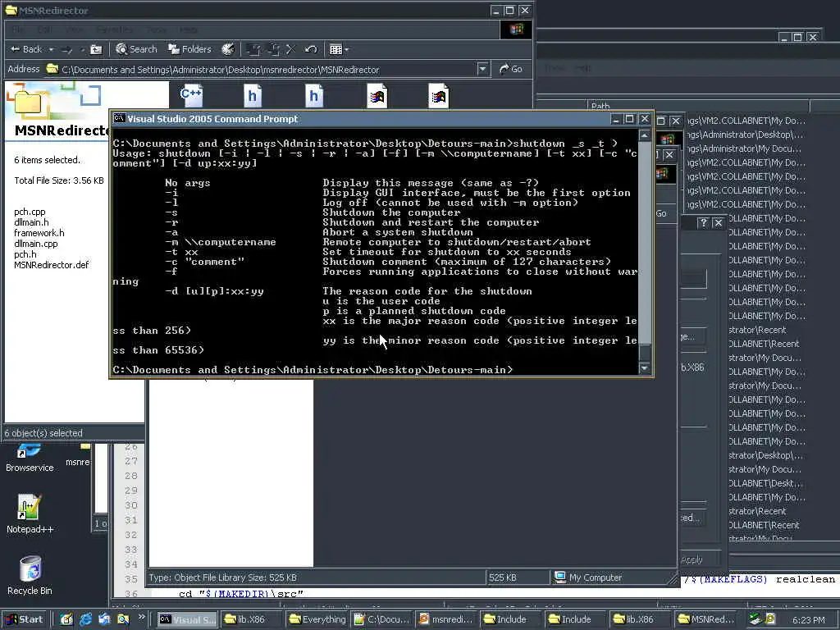Screen dimensions: 840x630
Task: Open the Notepad++ desktop shortcut
Action: (30, 514)
